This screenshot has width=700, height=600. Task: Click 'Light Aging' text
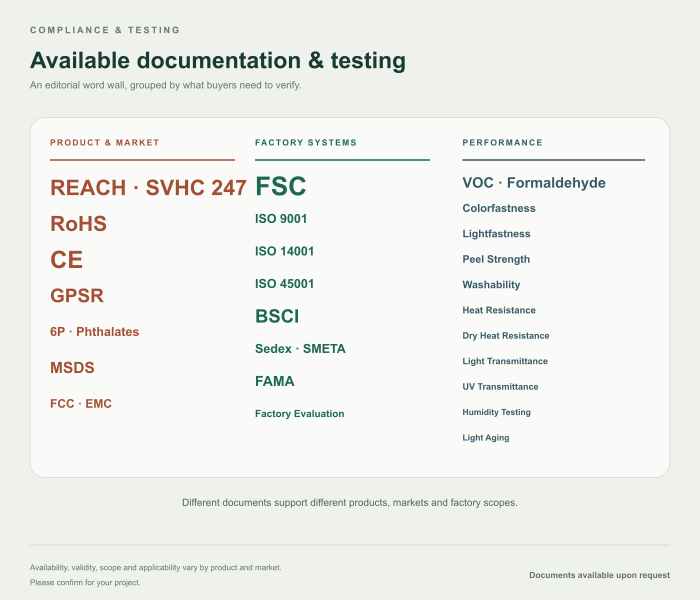tap(486, 437)
